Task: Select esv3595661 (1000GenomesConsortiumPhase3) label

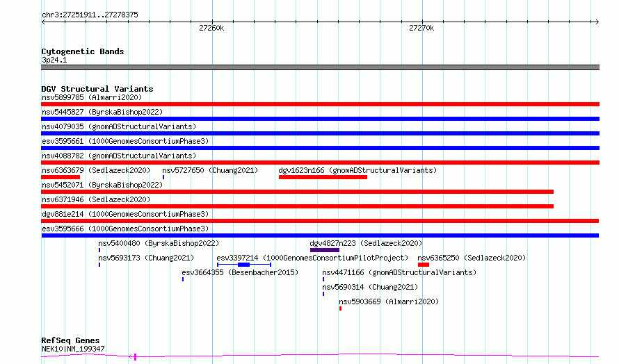Action: point(125,141)
